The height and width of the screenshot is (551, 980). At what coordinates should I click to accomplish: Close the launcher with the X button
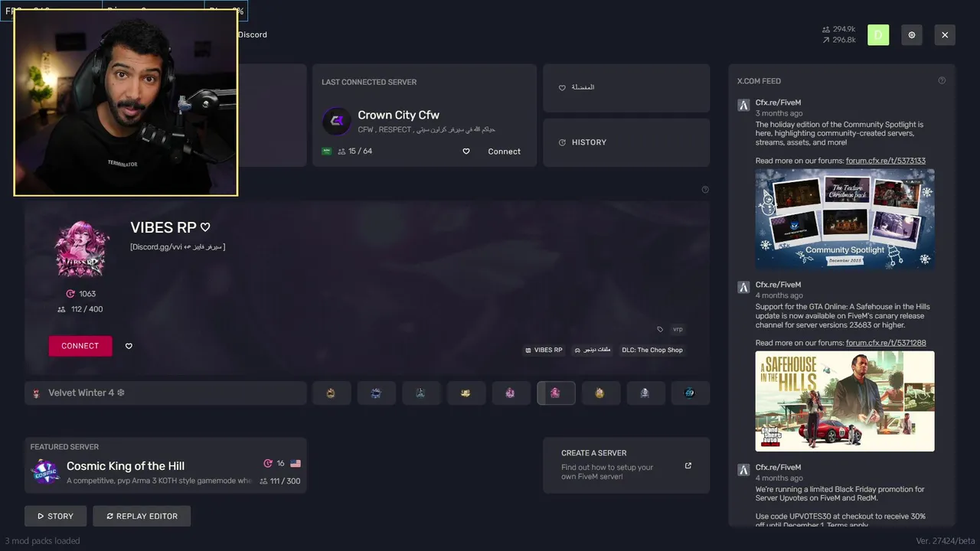(945, 34)
